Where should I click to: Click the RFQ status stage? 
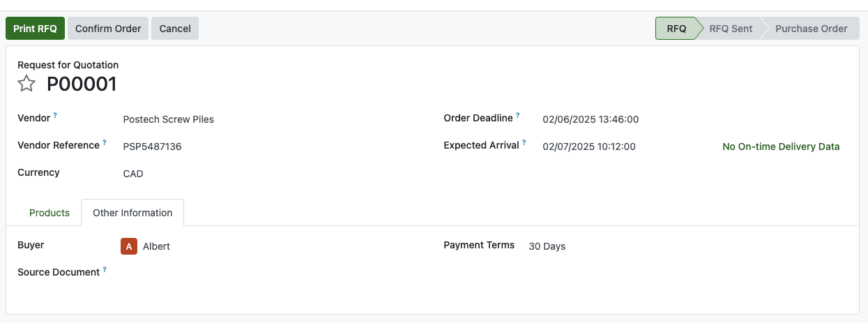pos(676,29)
